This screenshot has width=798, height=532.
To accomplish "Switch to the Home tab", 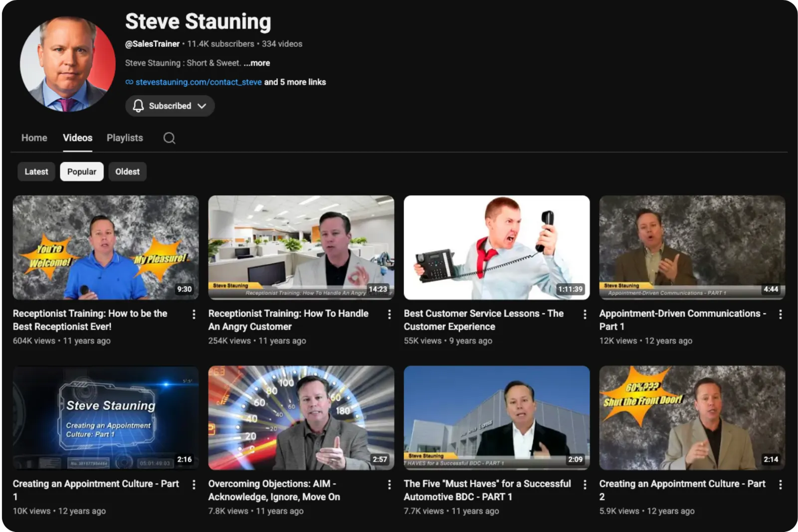I will coord(34,138).
